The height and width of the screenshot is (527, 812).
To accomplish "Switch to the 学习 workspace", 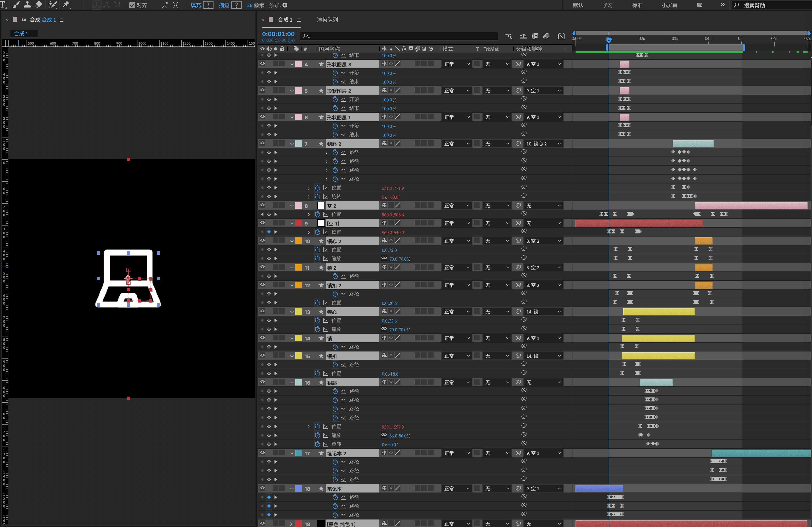I will [608, 5].
